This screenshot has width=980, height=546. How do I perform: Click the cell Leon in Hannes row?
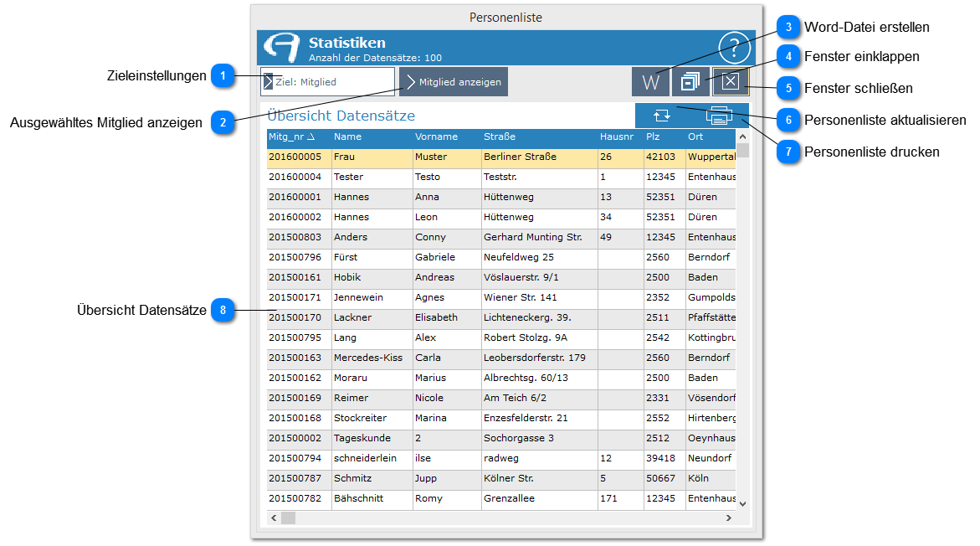click(447, 217)
